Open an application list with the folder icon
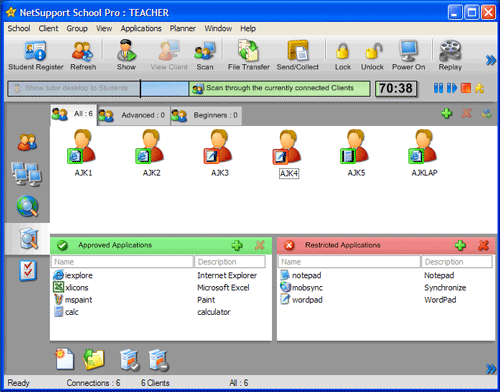 click(x=94, y=359)
